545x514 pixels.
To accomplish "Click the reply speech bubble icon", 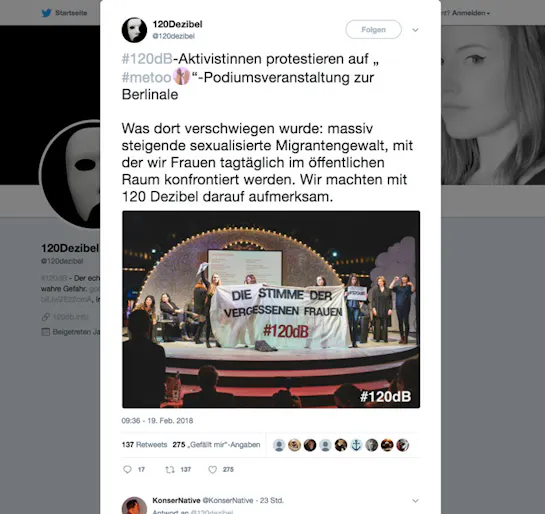I will tap(128, 469).
